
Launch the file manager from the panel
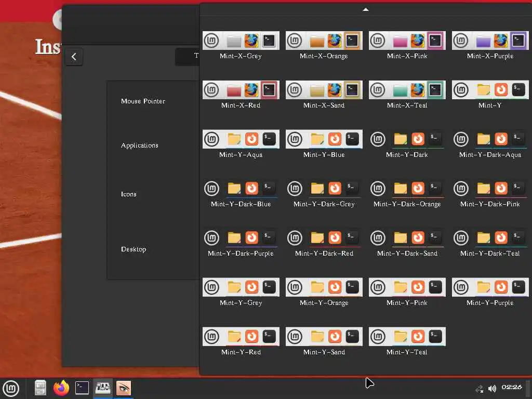pyautogui.click(x=41, y=388)
